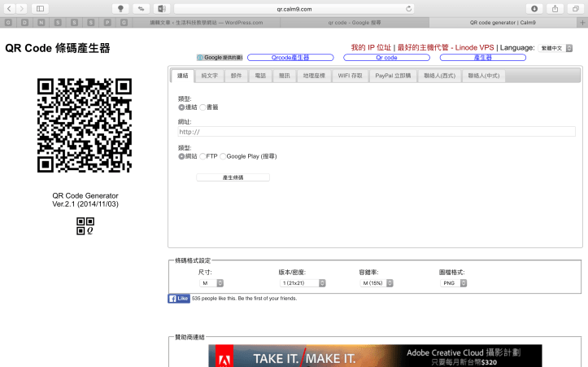
Task: Select the Google Play (搜尋) radio button
Action: [x=223, y=156]
